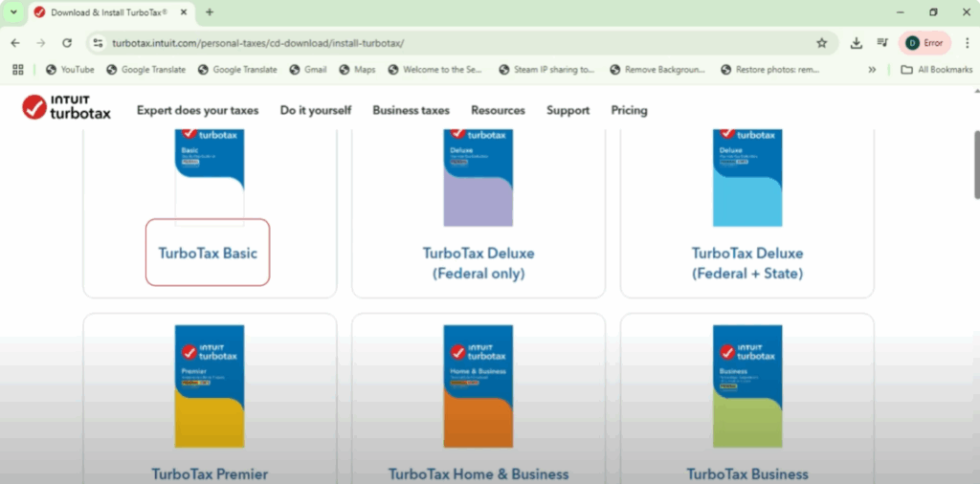Image resolution: width=980 pixels, height=484 pixels.
Task: Click the page vertical scrollbar thumb
Action: pos(976,165)
